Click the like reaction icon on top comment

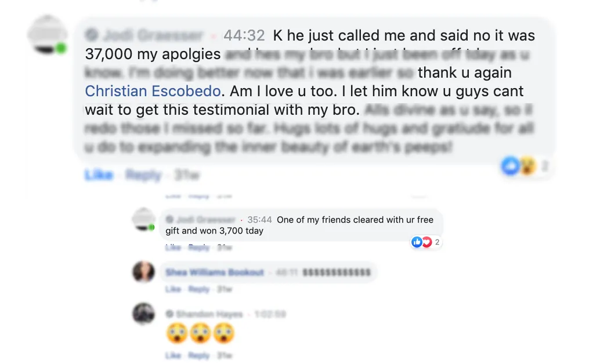(510, 165)
